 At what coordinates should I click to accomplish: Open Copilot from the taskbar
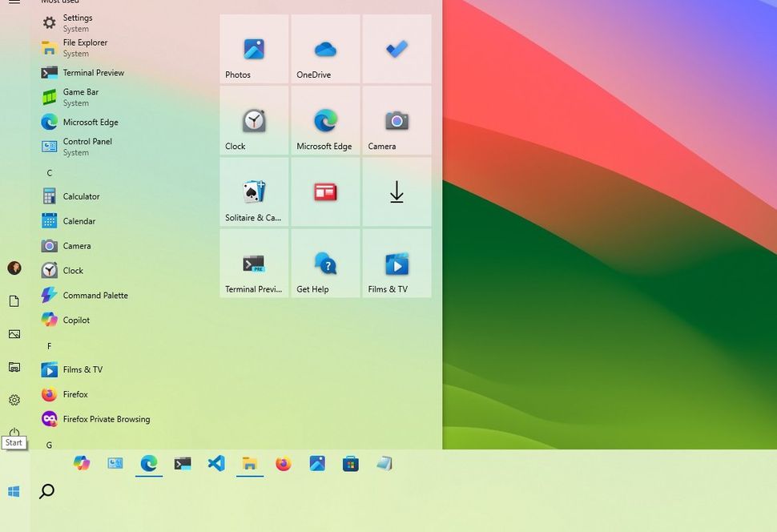pos(82,463)
